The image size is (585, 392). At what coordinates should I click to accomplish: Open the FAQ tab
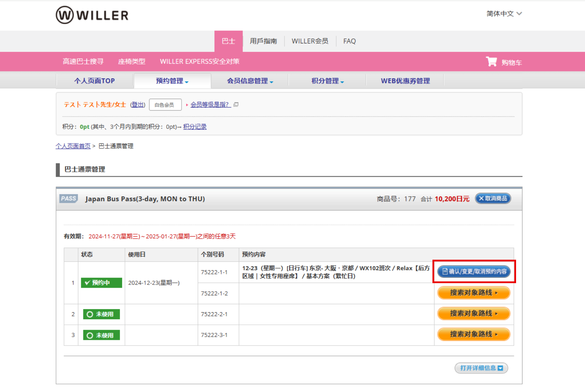pos(350,41)
